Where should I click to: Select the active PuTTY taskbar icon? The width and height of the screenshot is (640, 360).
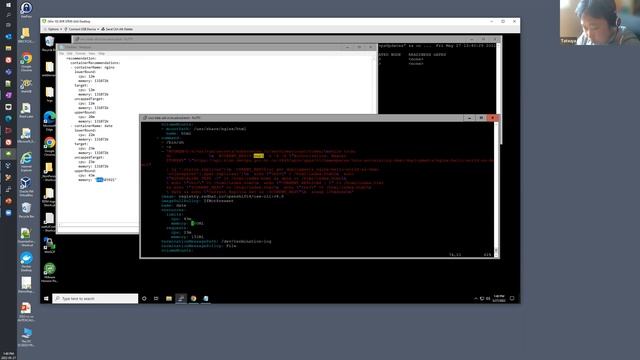point(181,299)
